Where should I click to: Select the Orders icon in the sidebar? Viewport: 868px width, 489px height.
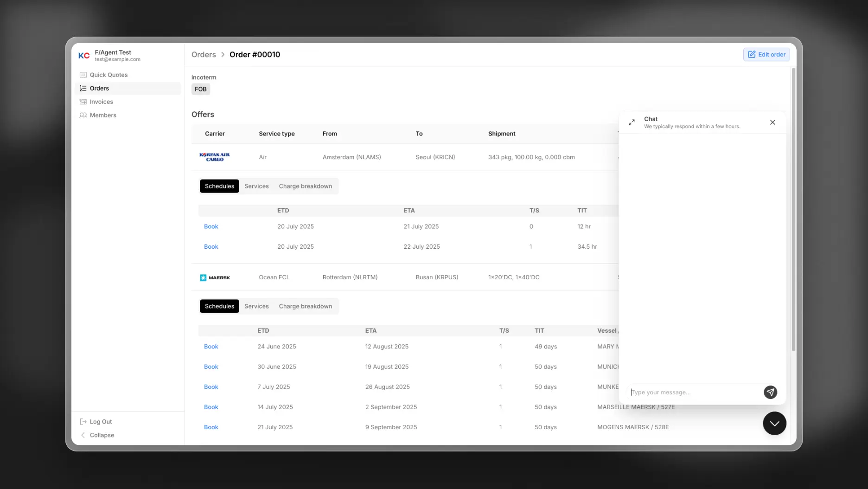pos(83,88)
